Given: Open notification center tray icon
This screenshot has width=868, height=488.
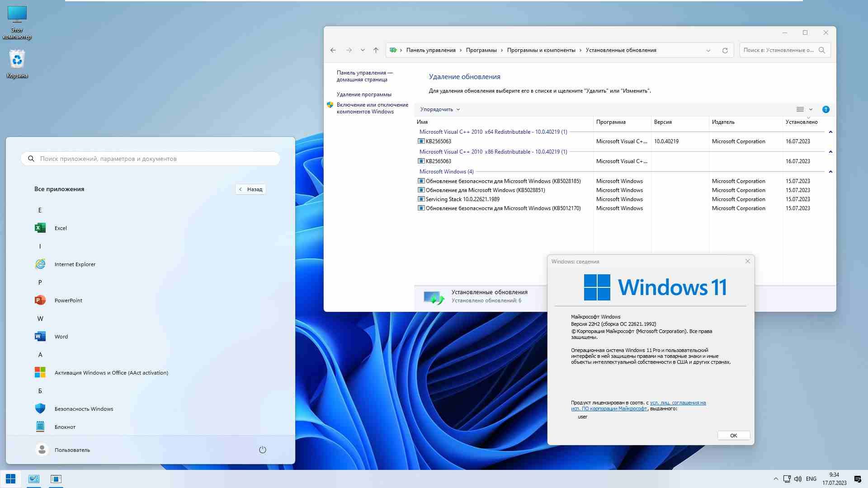Looking at the screenshot, I should point(858,479).
